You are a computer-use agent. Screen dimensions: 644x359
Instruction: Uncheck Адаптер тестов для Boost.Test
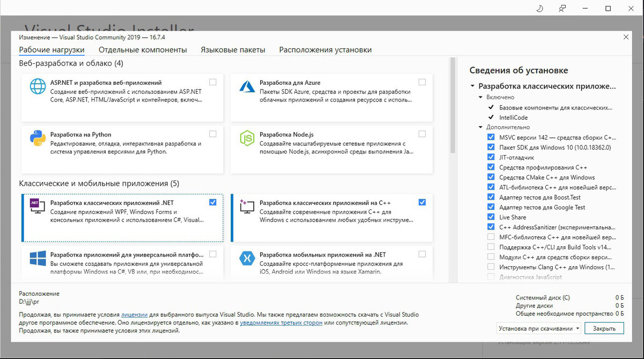click(491, 197)
